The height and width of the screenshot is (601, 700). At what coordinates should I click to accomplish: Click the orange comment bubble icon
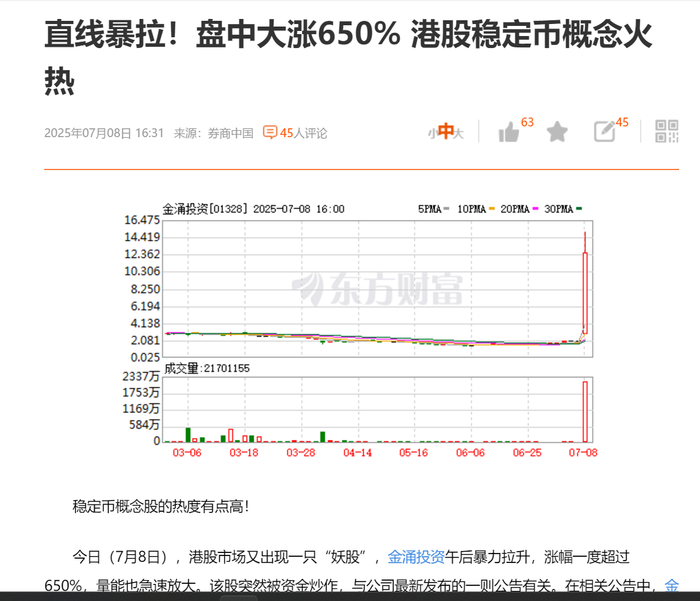pos(270,132)
